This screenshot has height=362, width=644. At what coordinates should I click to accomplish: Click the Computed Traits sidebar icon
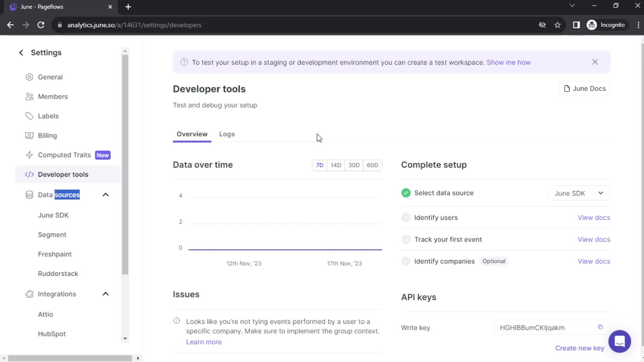point(30,155)
